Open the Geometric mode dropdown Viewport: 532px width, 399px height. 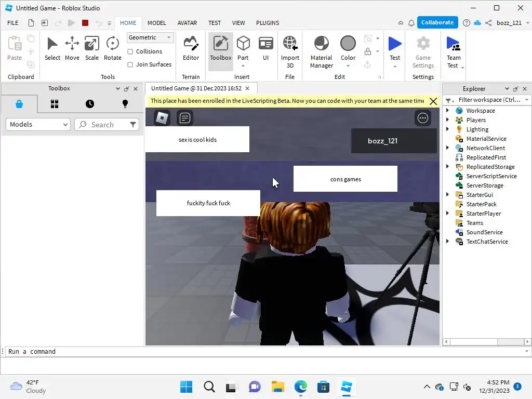pos(150,37)
